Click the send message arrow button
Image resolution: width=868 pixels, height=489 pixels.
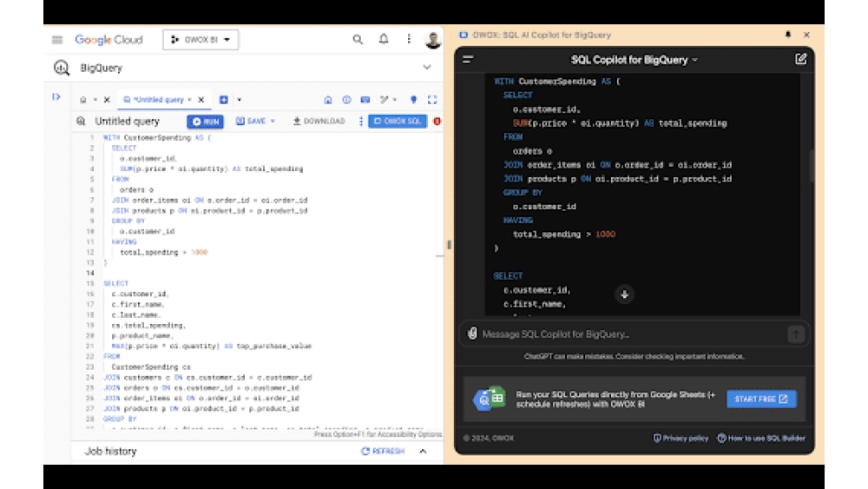point(795,334)
